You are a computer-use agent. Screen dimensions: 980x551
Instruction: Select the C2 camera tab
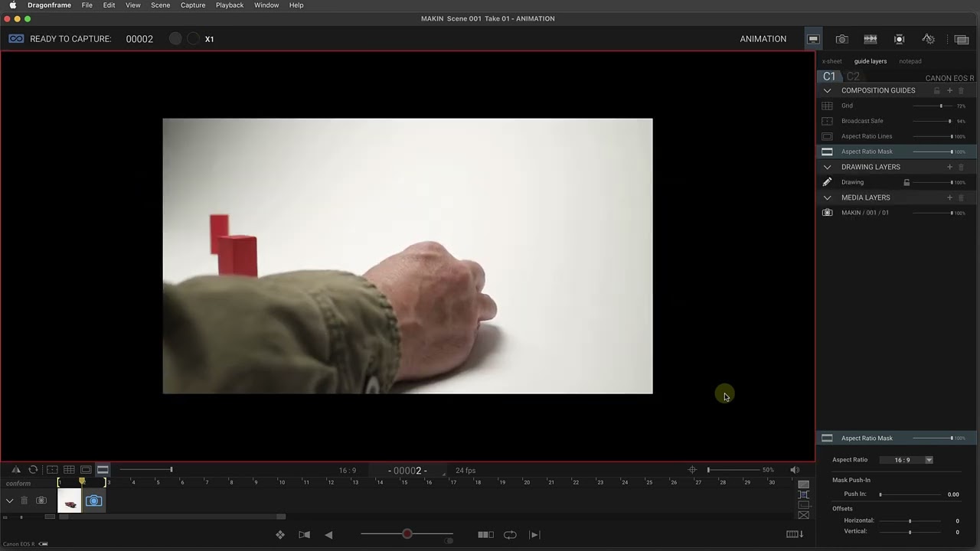pos(853,77)
